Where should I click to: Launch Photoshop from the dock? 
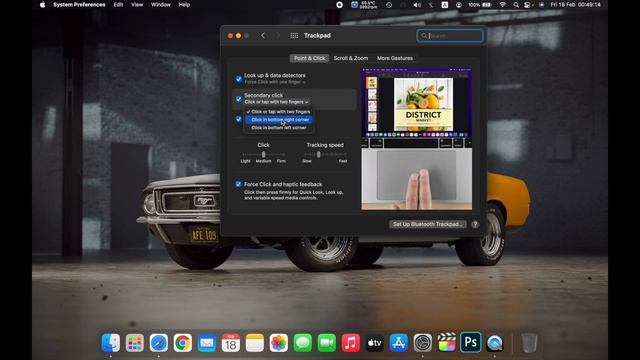click(471, 342)
